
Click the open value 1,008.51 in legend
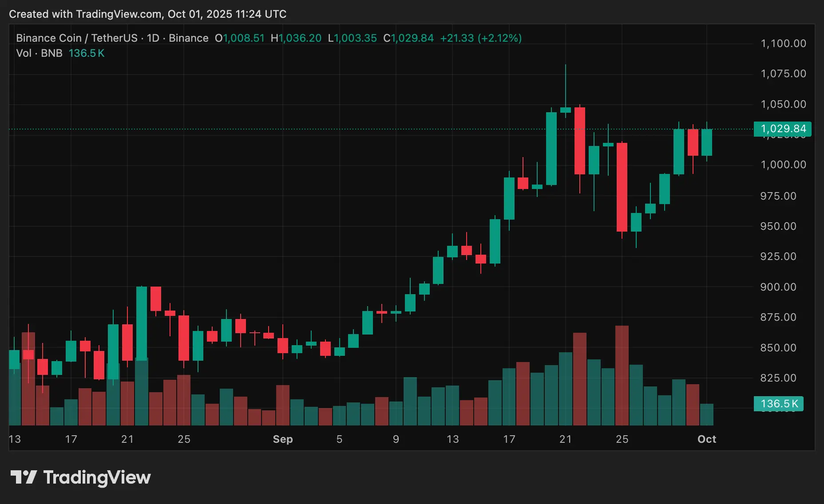pyautogui.click(x=243, y=38)
